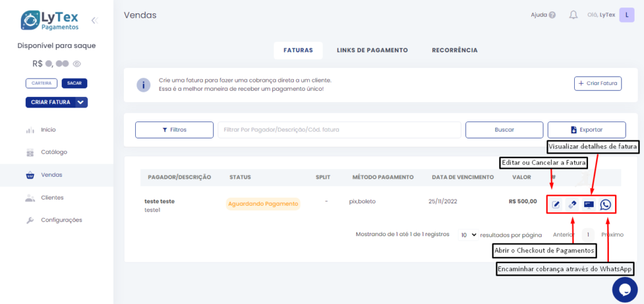
Task: Open the notifications bell
Action: pos(573,15)
